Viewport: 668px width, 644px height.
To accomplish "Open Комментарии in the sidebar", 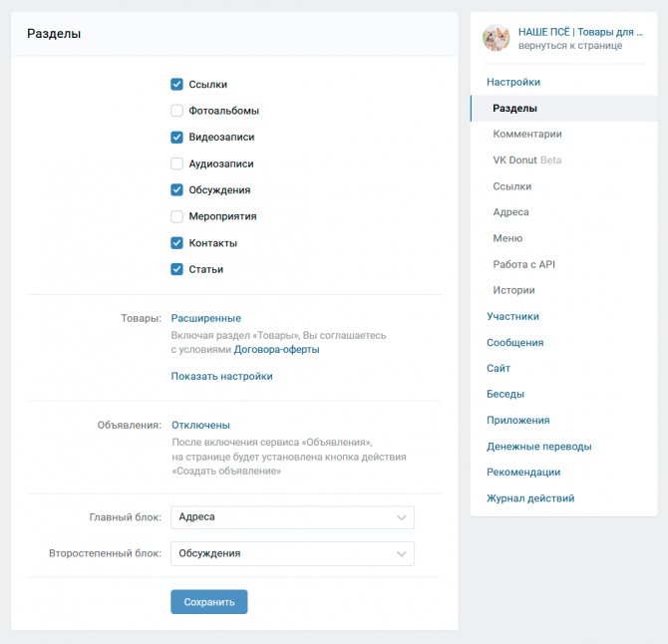I will 527,134.
